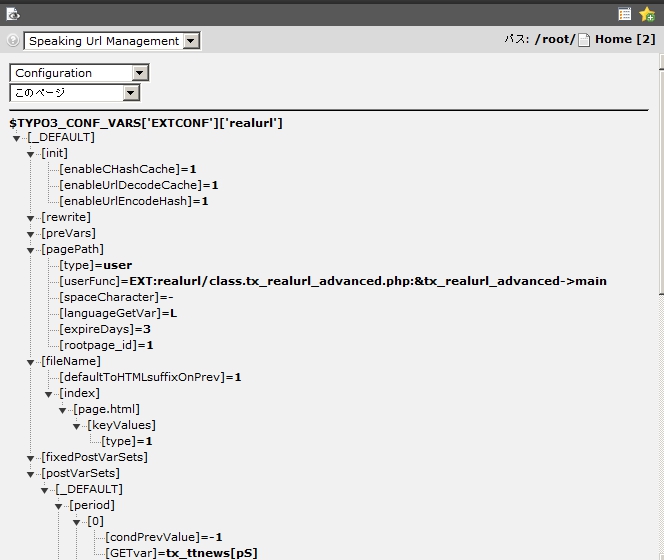The width and height of the screenshot is (664, 560).
Task: Collapse the [preVars] node
Action: click(30, 234)
